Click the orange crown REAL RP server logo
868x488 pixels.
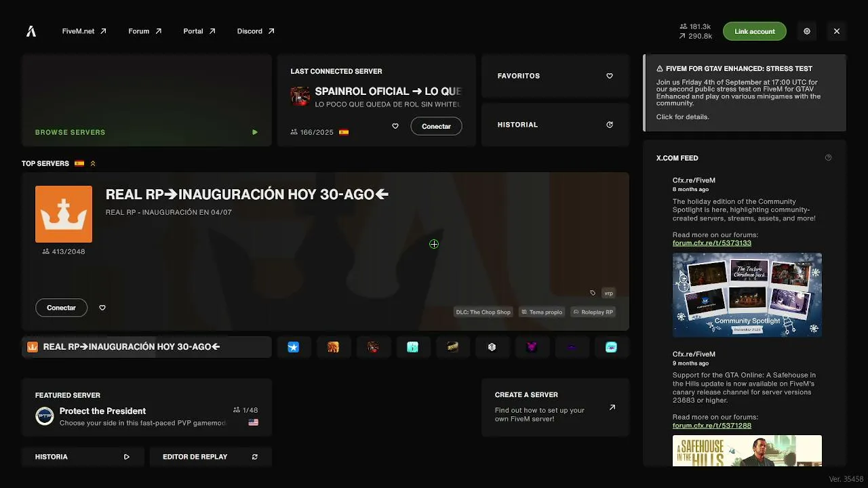click(x=64, y=214)
